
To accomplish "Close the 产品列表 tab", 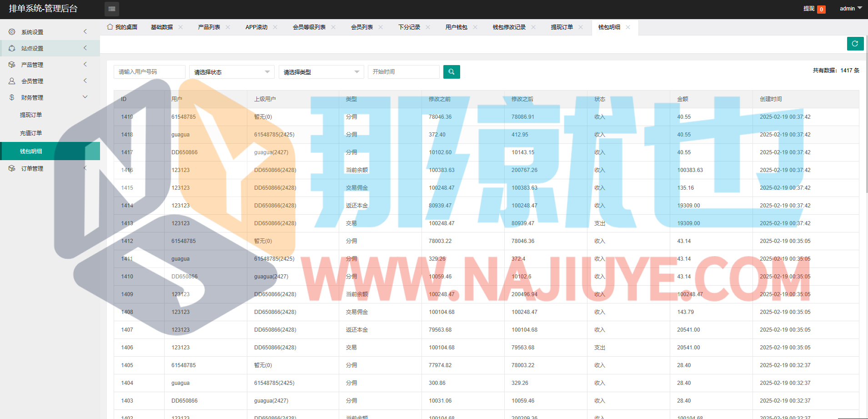I will point(228,27).
